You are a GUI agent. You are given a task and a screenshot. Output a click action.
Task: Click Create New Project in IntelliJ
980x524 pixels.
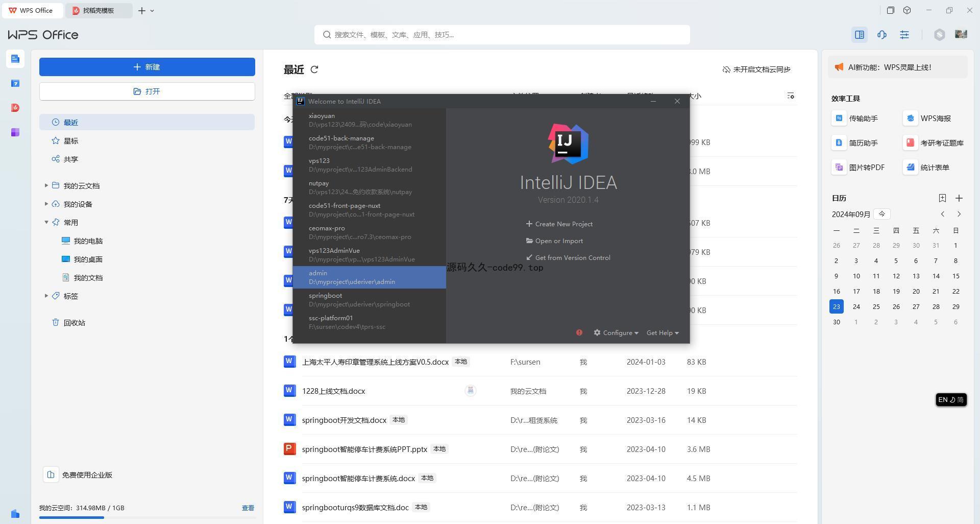[x=559, y=224]
